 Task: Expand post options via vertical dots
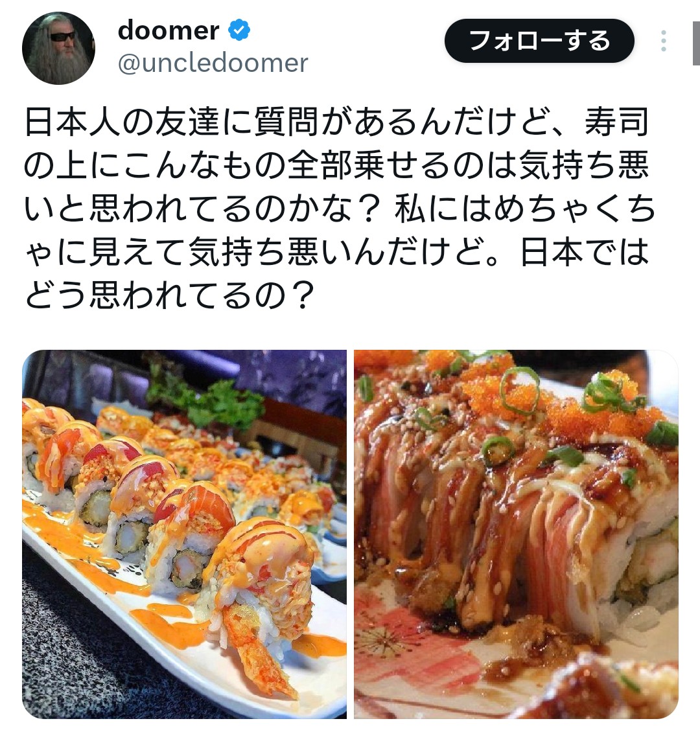click(x=663, y=41)
